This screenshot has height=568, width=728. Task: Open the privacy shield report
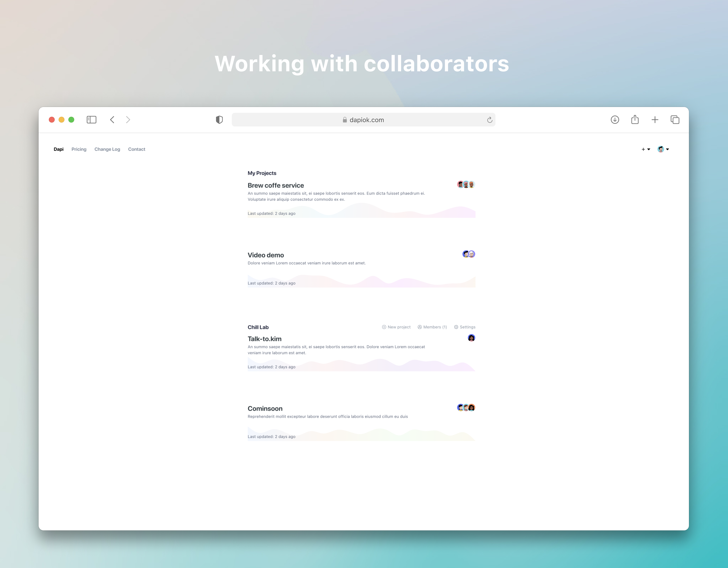point(219,120)
